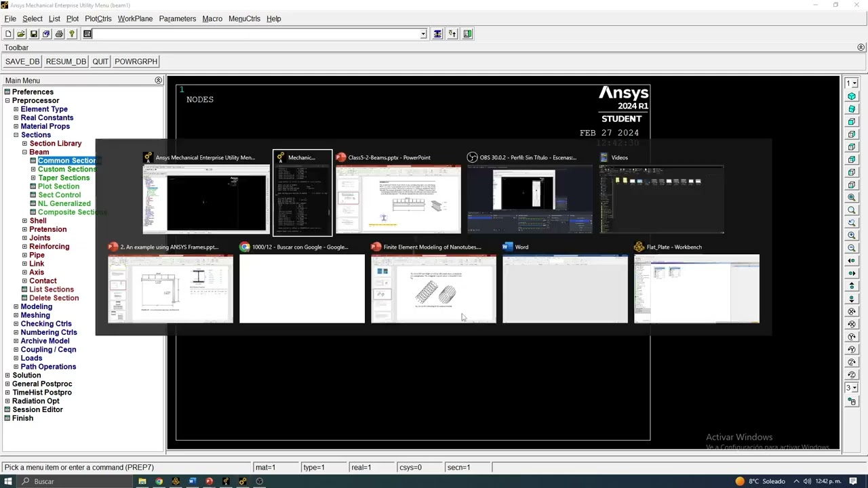This screenshot has height=488, width=868.
Task: Click the POWRGRPH button
Action: tap(136, 62)
